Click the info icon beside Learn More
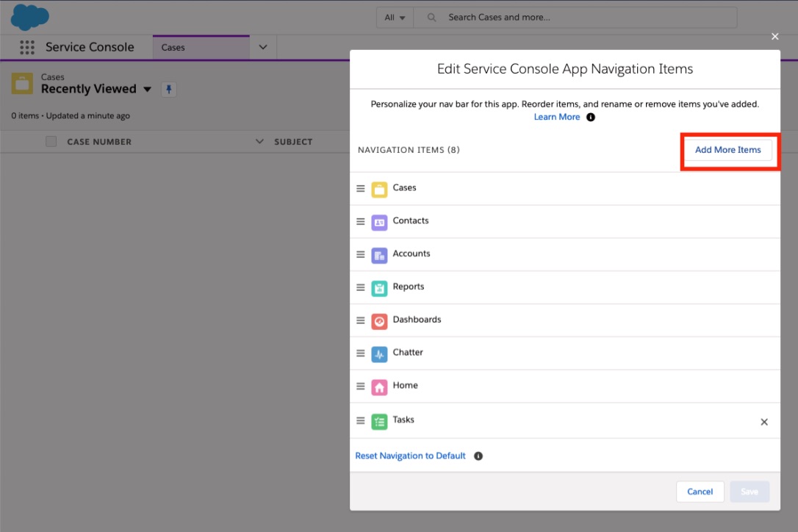798x532 pixels. 590,117
